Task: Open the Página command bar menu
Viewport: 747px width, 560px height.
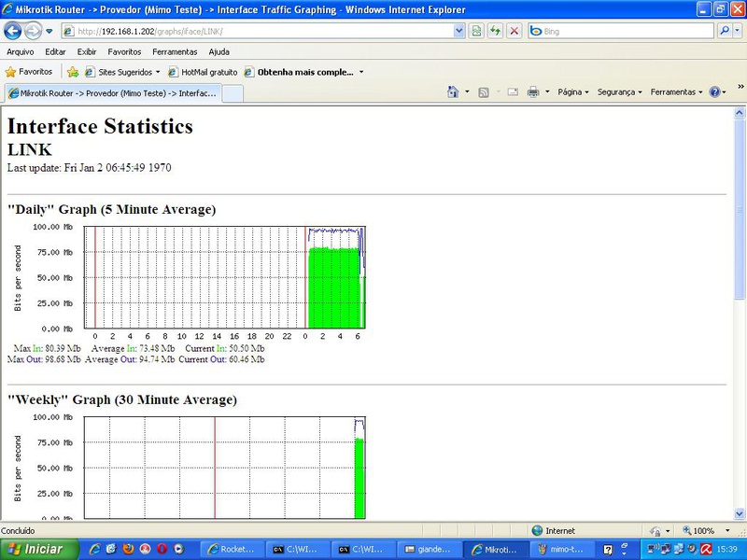Action: pyautogui.click(x=573, y=91)
